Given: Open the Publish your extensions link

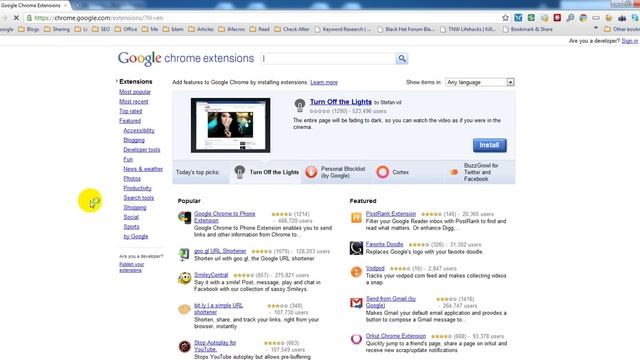Looking at the screenshot, I should pos(131,267).
